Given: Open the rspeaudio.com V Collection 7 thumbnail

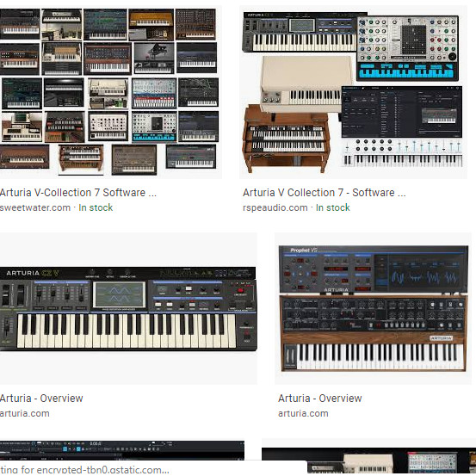Looking at the screenshot, I should pyautogui.click(x=353, y=92).
